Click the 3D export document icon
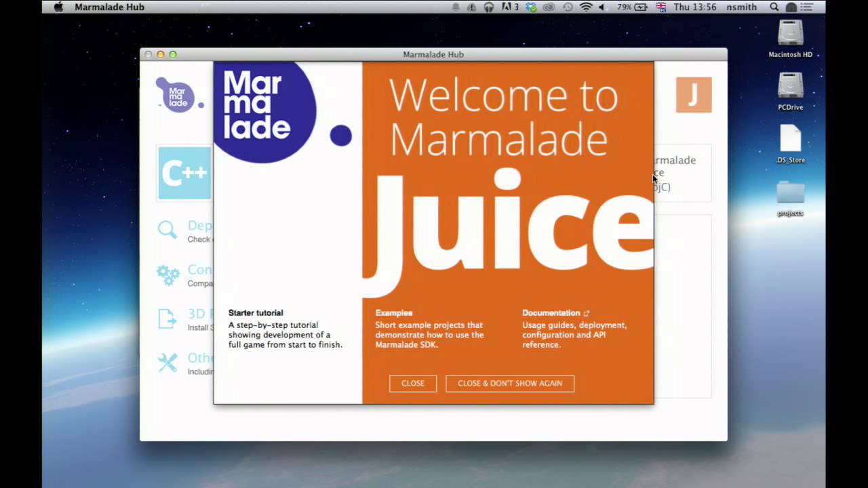This screenshot has height=488, width=868. coord(167,319)
